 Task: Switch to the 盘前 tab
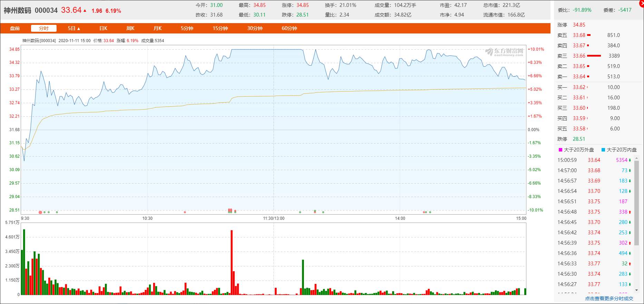tap(15, 28)
